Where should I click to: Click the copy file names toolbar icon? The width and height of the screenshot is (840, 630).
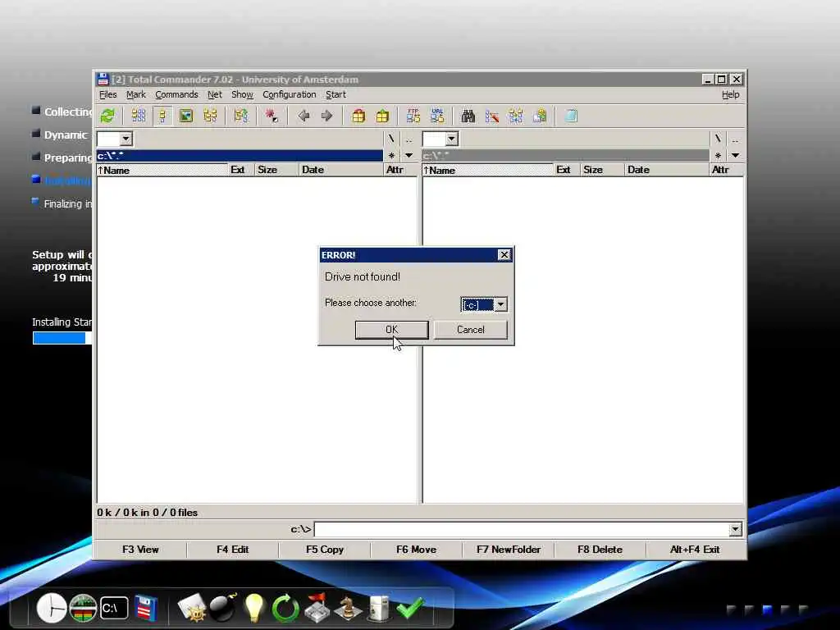[x=540, y=116]
